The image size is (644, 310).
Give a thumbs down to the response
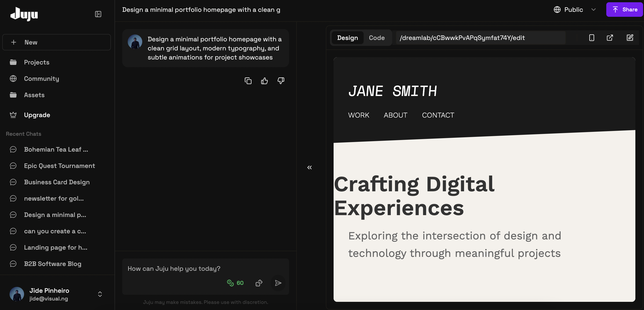click(280, 81)
